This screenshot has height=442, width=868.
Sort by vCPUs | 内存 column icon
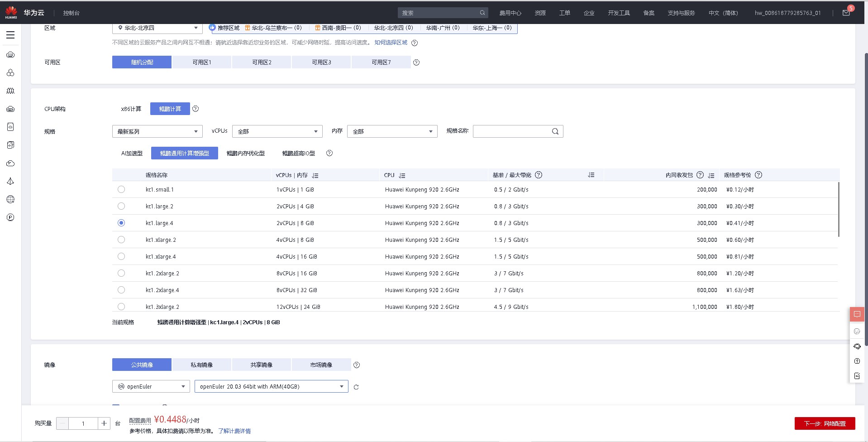click(315, 175)
